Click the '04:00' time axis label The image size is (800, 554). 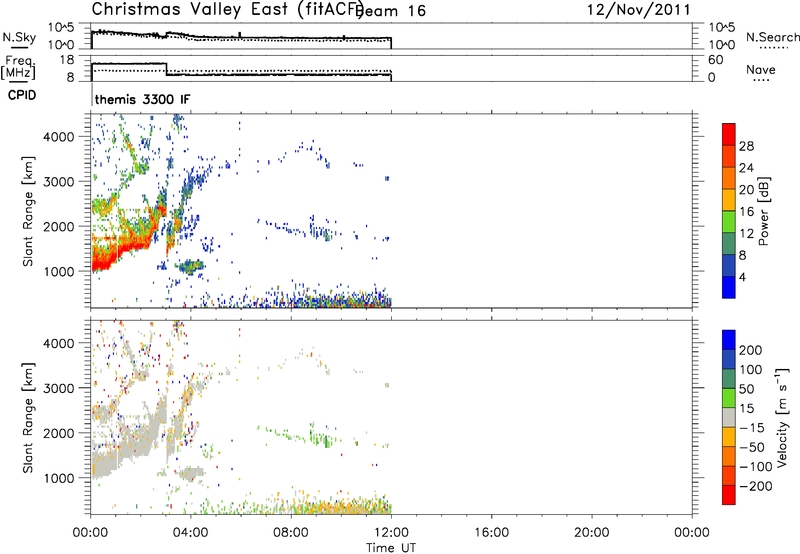(191, 533)
